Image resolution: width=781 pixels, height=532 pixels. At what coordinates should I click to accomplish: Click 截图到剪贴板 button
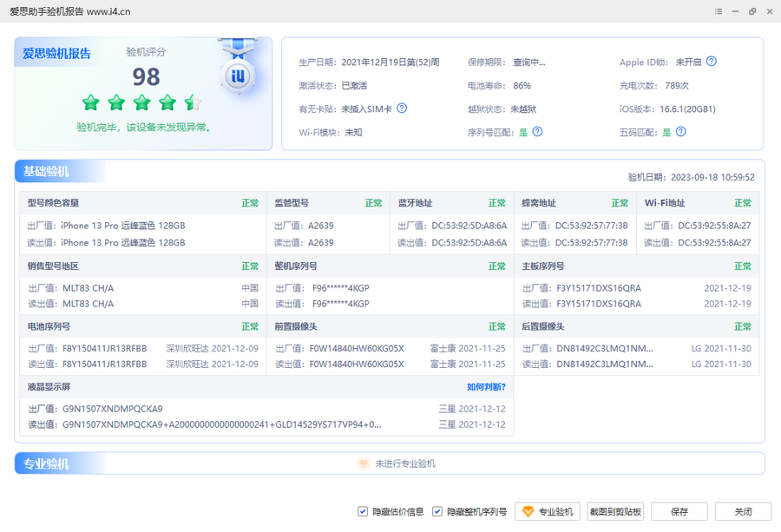pos(615,511)
